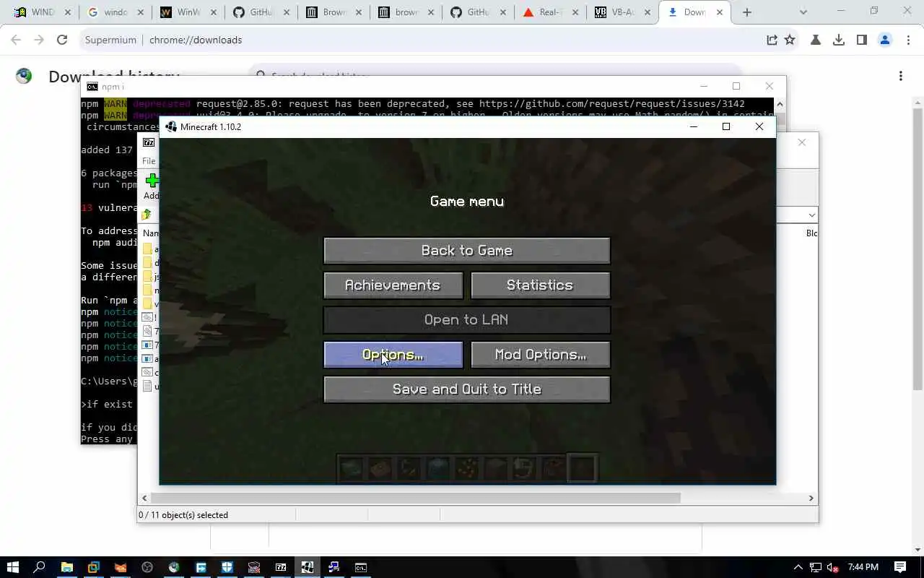Screen dimensions: 924x578
Task: Click the Command Prompt taskbar icon
Action: [361, 567]
